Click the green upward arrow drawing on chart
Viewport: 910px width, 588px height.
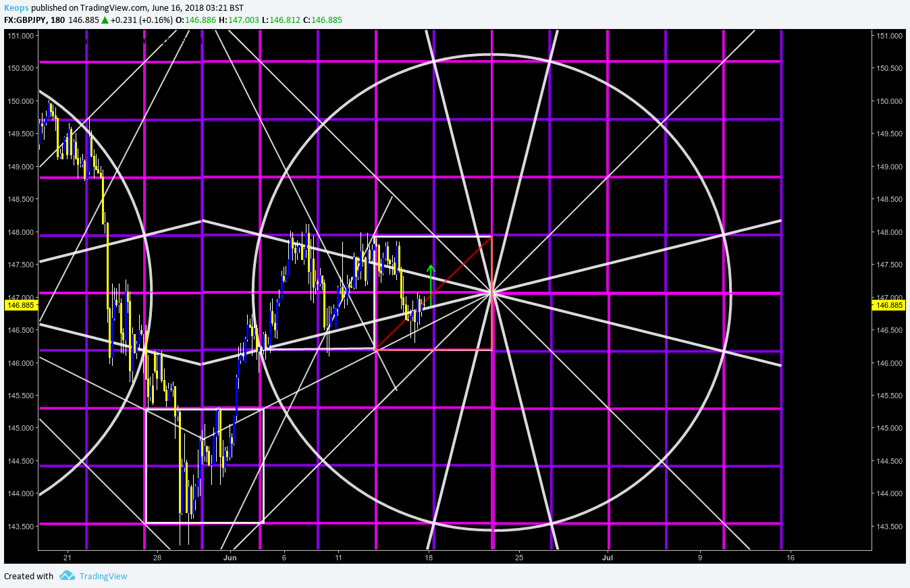(x=431, y=286)
